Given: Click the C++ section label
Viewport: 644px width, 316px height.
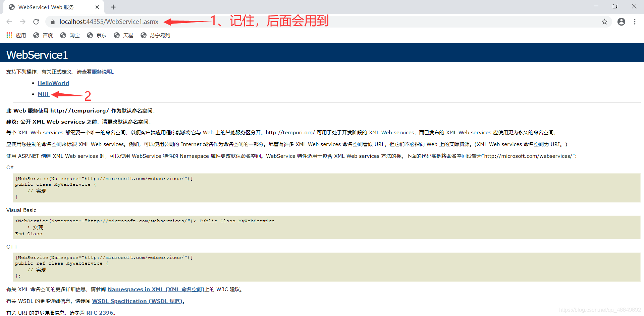Looking at the screenshot, I should point(12,247).
